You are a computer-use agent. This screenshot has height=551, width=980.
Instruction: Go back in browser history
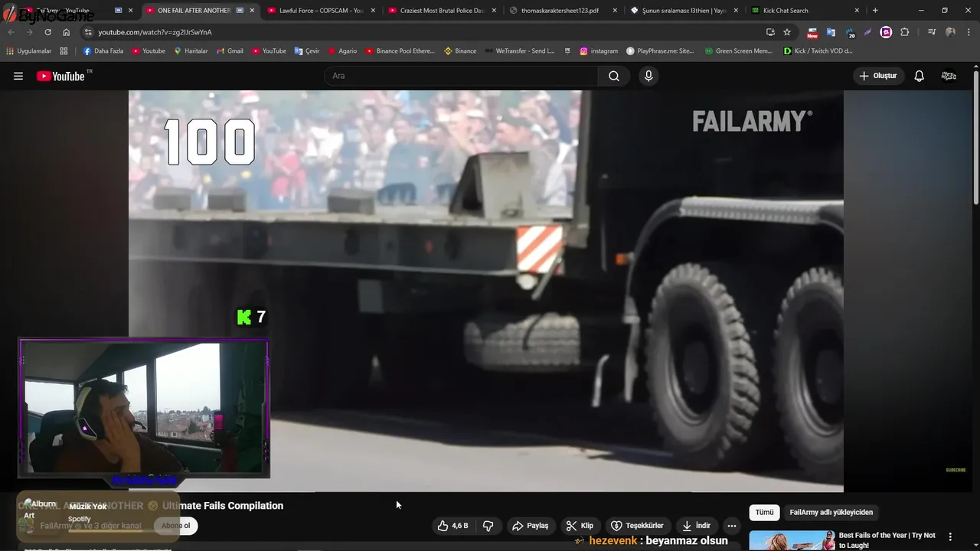pyautogui.click(x=11, y=32)
